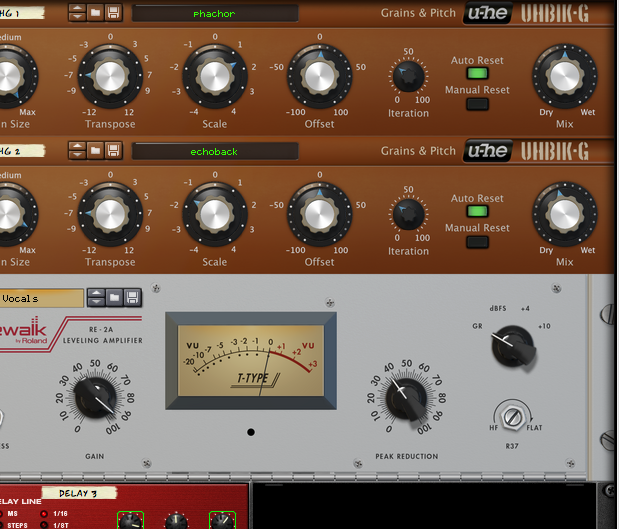Screen dimensions: 619x529
Task: Click device name tape on phachor device
Action: 22,13
